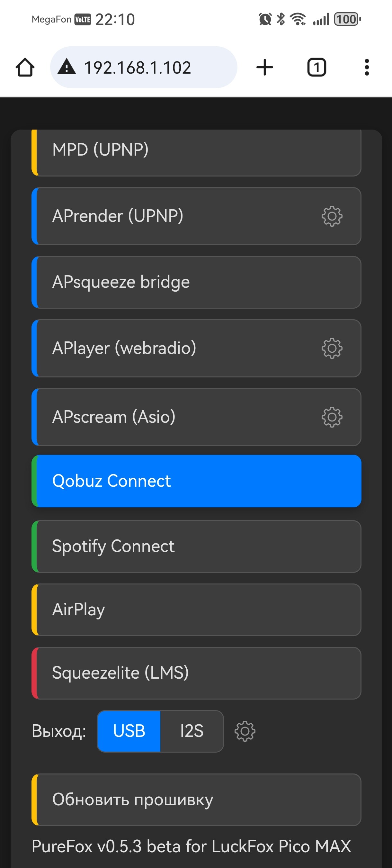Open APlayer (webradio) settings gear
The image size is (392, 868).
332,348
